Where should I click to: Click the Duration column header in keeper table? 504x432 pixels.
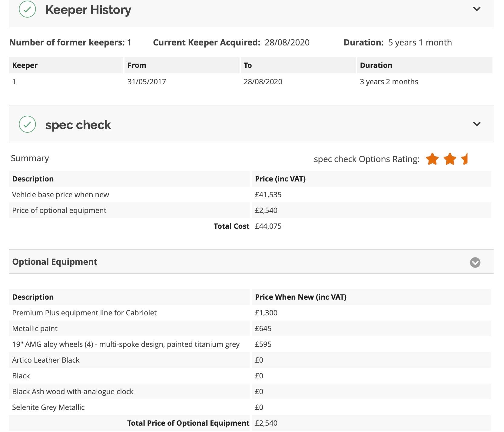tap(425, 65)
